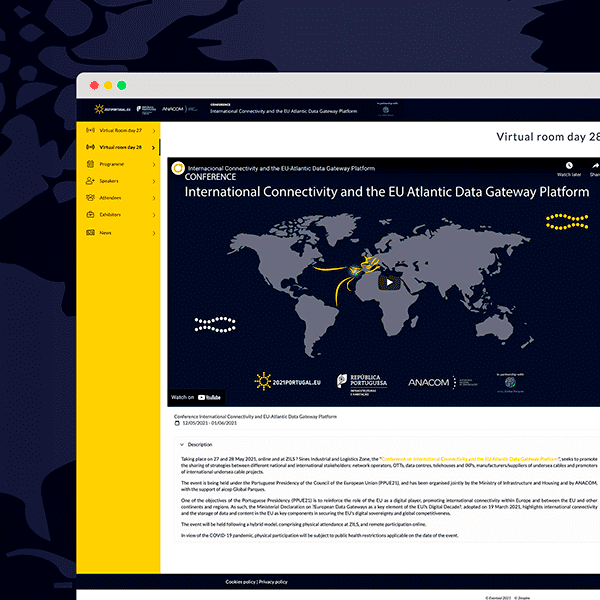Click the red close window button
Image resolution: width=600 pixels, height=600 pixels.
94,85
